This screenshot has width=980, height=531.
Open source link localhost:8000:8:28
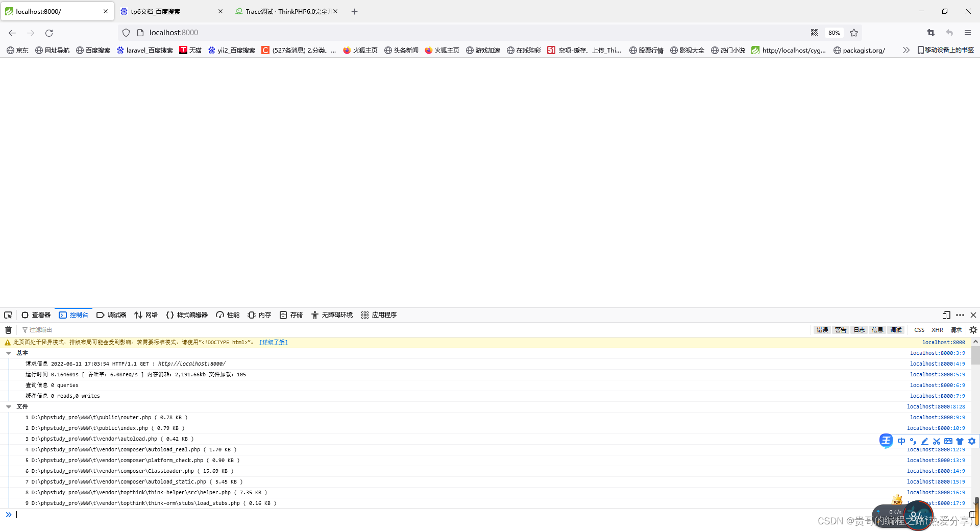click(x=936, y=407)
